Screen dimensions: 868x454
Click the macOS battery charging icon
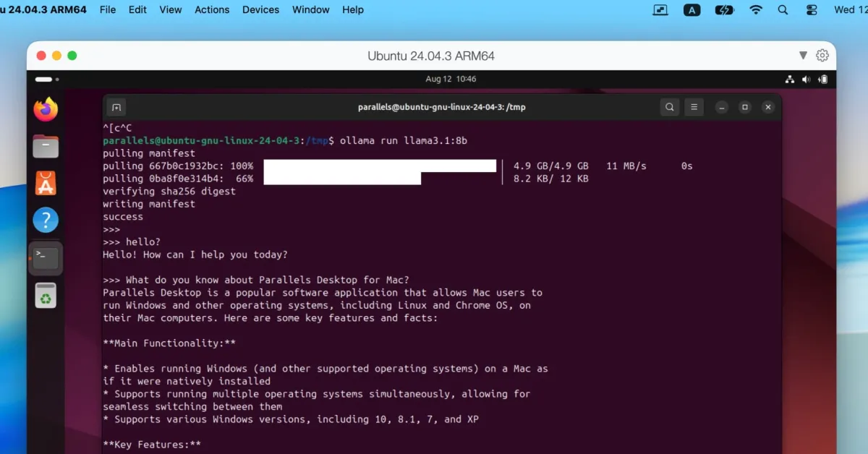724,10
